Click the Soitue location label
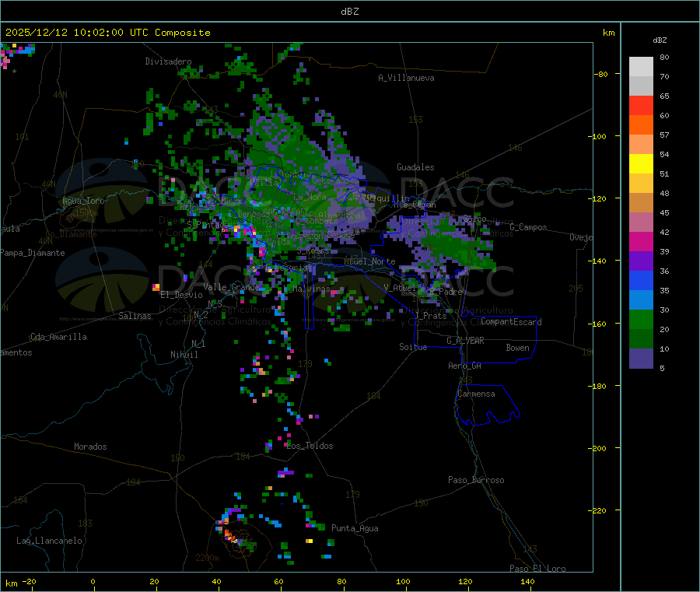700x592 pixels. 413,347
